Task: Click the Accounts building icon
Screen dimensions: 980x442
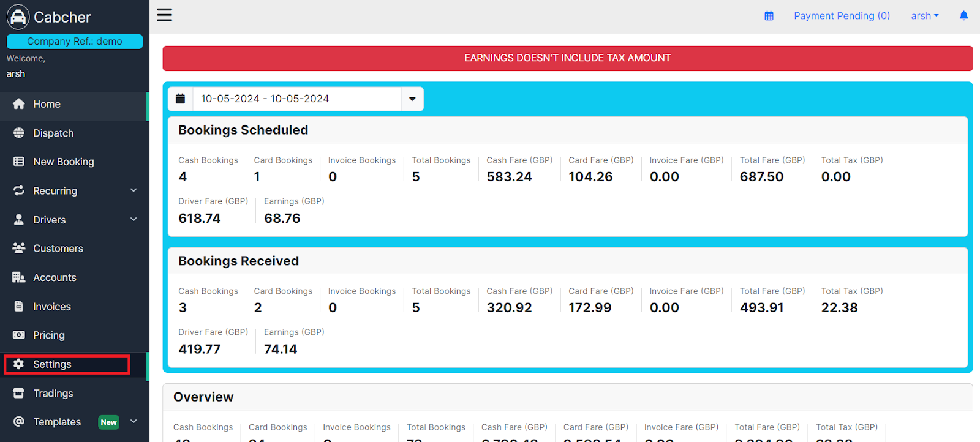Action: click(x=19, y=277)
